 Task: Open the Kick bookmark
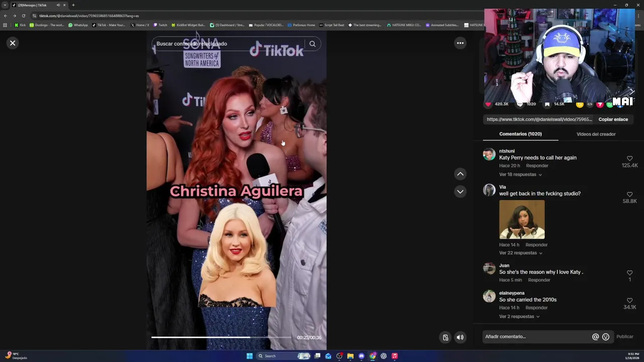coord(20,25)
